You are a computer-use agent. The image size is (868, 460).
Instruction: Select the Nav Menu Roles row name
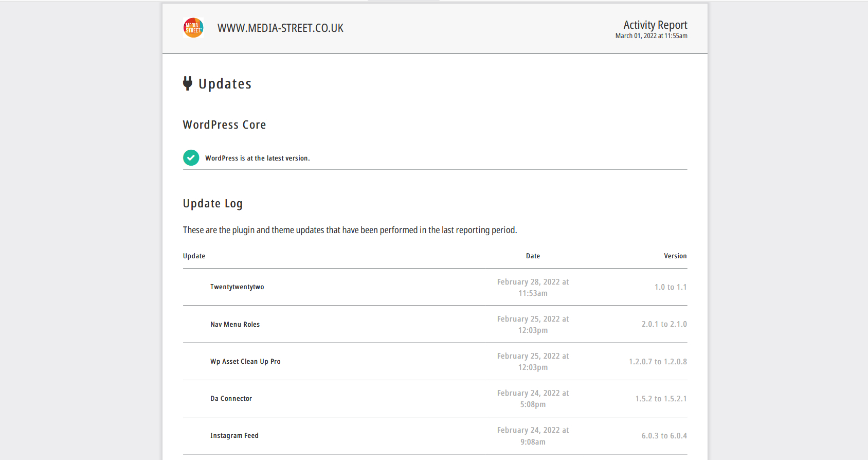tap(235, 325)
